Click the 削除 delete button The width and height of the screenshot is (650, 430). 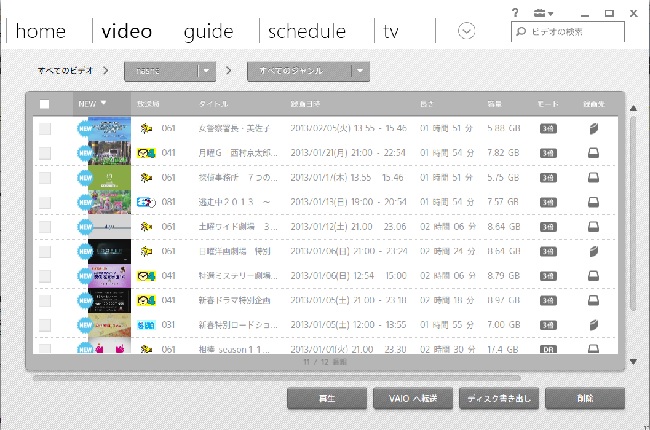[x=585, y=398]
